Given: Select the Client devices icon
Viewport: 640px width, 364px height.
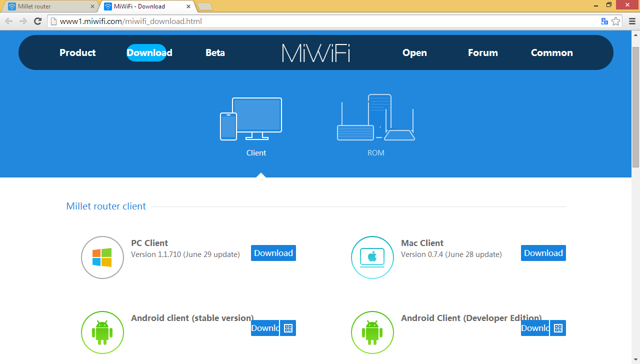Looking at the screenshot, I should pos(251,119).
